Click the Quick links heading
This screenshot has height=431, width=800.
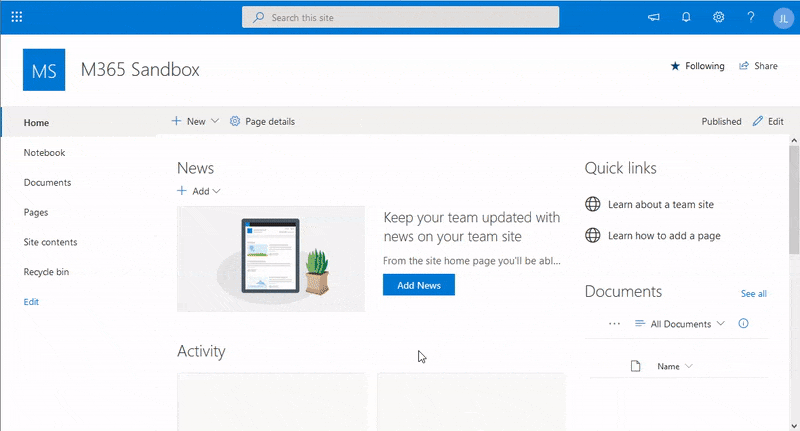(620, 168)
